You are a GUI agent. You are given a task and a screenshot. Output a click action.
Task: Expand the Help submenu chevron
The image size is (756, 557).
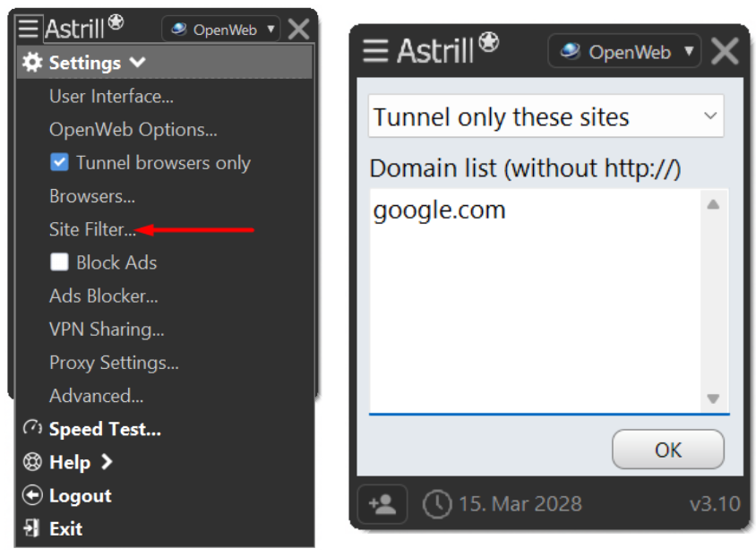click(x=107, y=462)
